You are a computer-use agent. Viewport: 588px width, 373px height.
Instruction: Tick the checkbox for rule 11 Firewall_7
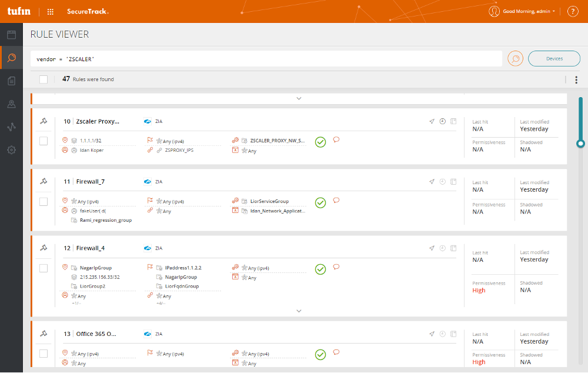[x=44, y=202]
